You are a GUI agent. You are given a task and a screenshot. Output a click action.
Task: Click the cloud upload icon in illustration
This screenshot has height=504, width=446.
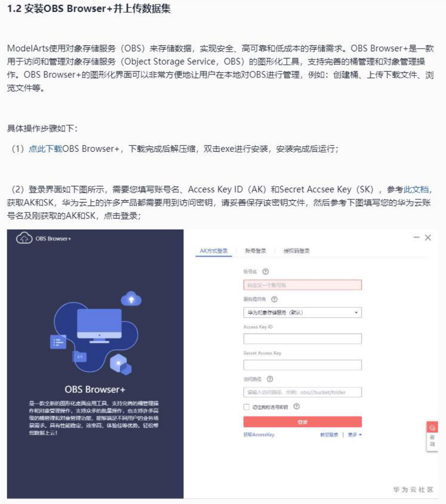131,299
